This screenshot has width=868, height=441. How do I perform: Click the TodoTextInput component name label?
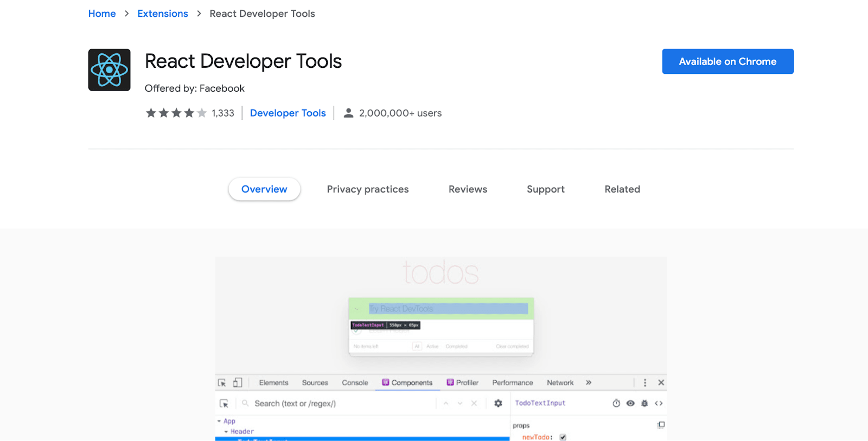tap(540, 403)
